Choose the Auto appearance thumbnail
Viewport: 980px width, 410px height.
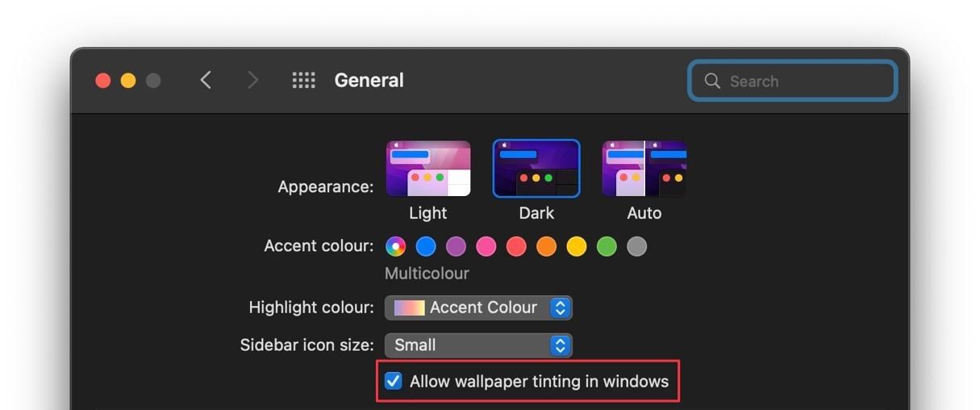point(644,169)
